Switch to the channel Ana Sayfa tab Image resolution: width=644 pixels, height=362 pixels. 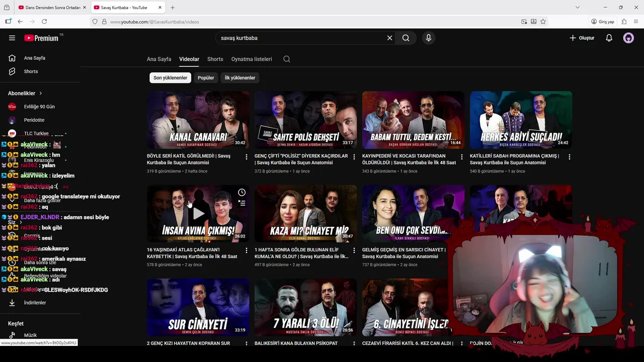click(x=159, y=59)
